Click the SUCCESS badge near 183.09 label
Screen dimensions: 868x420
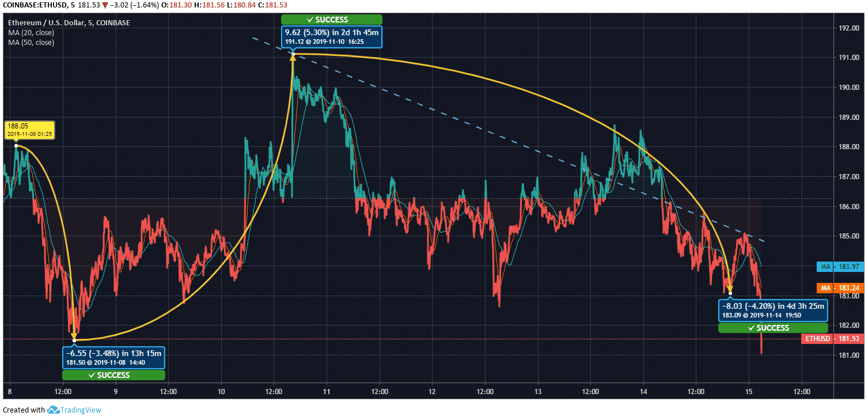tap(773, 328)
